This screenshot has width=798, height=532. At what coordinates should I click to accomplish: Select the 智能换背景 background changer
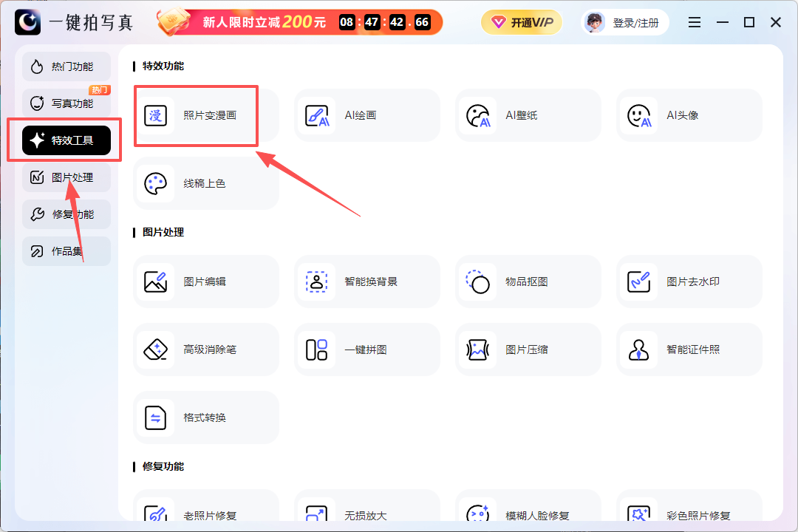(367, 282)
